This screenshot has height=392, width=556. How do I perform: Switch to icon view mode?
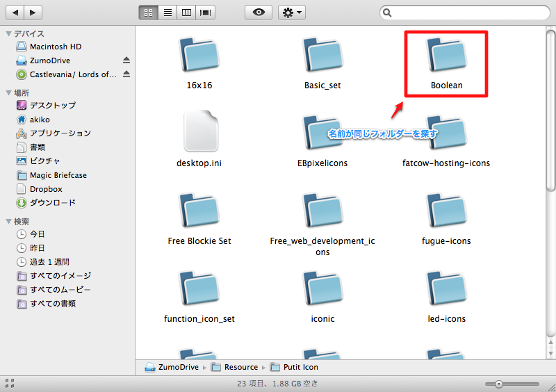[148, 13]
